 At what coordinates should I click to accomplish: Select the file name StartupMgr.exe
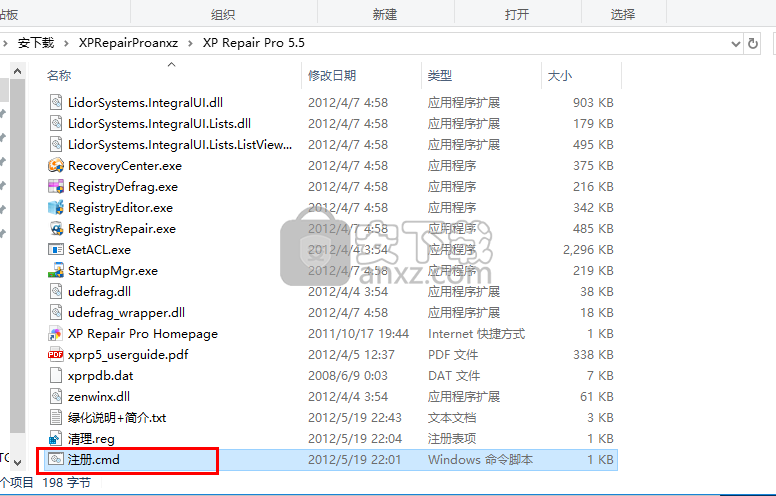coord(113,271)
